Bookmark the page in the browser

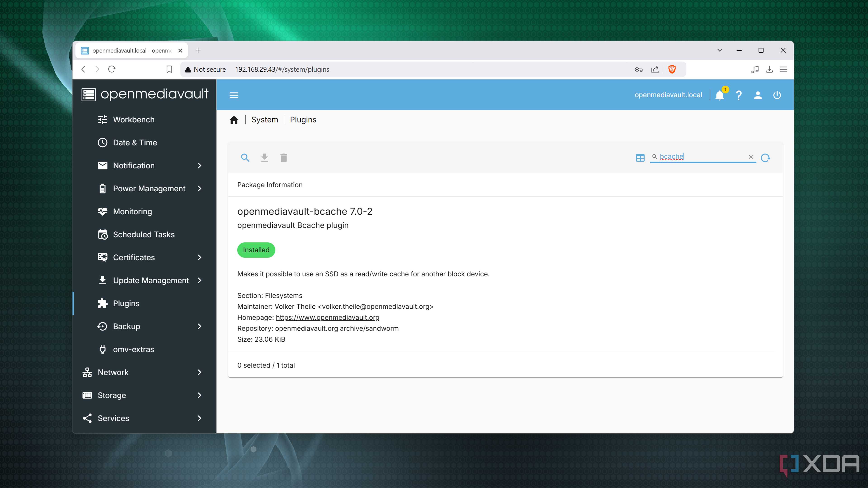tap(169, 69)
